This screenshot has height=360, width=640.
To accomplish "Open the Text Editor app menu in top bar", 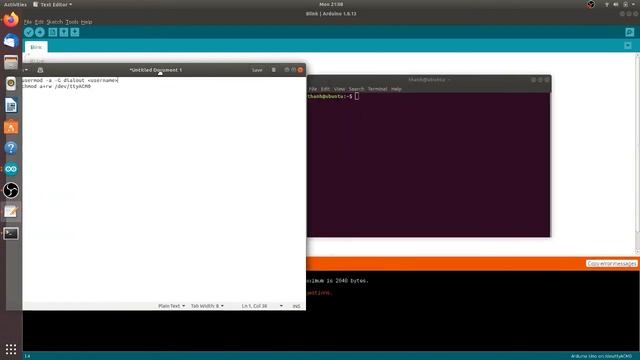I will [53, 4].
